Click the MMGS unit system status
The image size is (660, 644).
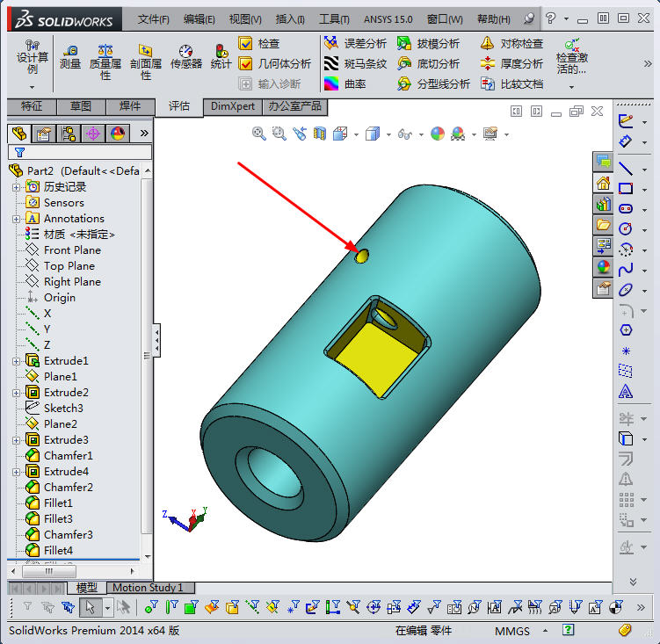[512, 631]
